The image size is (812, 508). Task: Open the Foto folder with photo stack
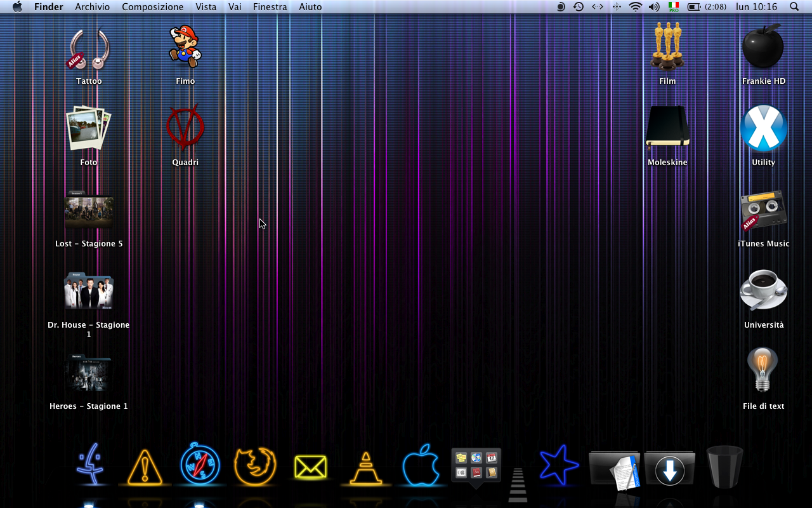88,128
